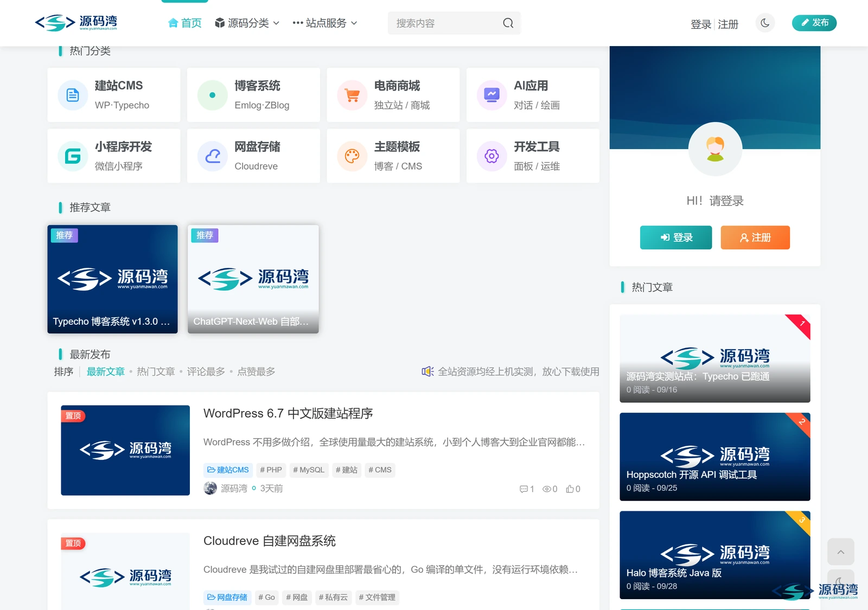Open the 建站CMS category icon

click(73, 95)
